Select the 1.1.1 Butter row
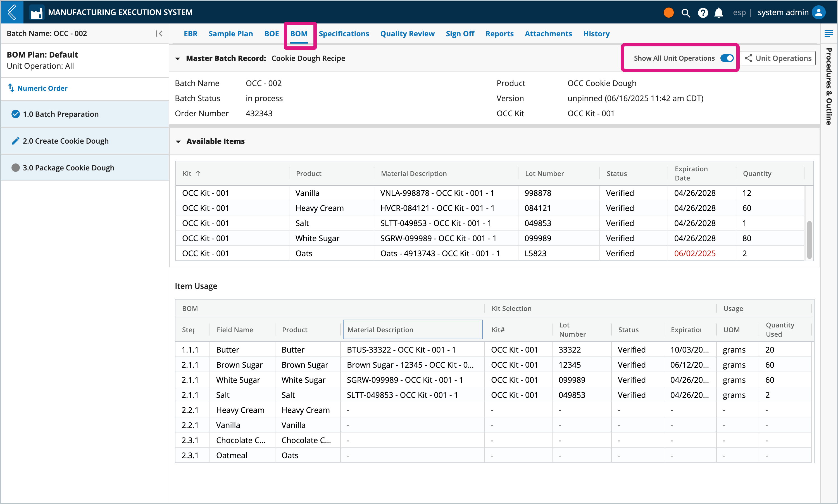Image resolution: width=838 pixels, height=504 pixels. [x=493, y=350]
